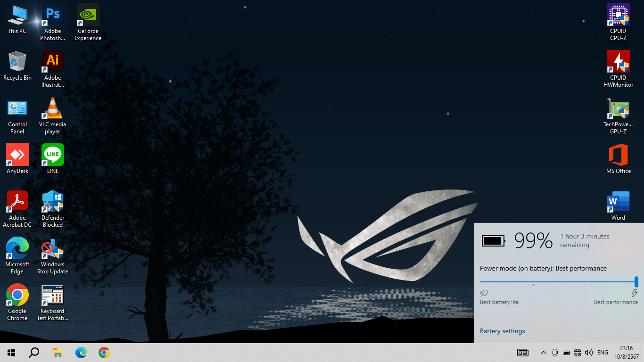This screenshot has height=362, width=644.
Task: Open network status tray icon
Action: (578, 353)
